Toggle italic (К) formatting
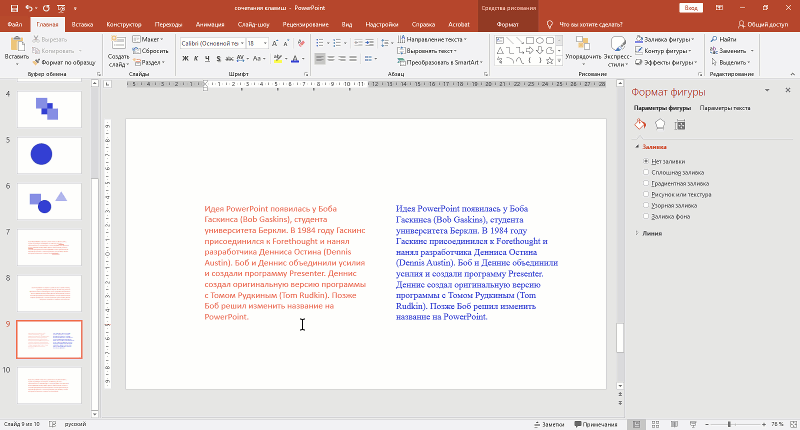 click(196, 59)
